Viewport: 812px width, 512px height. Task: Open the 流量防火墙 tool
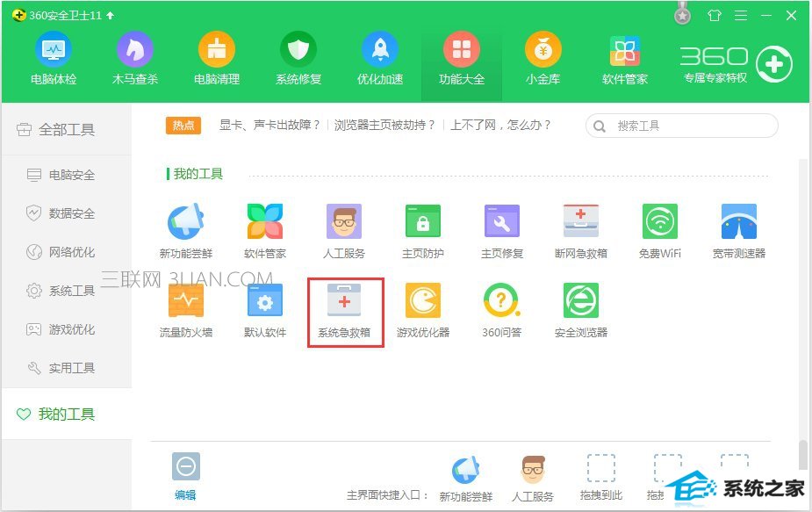[186, 310]
